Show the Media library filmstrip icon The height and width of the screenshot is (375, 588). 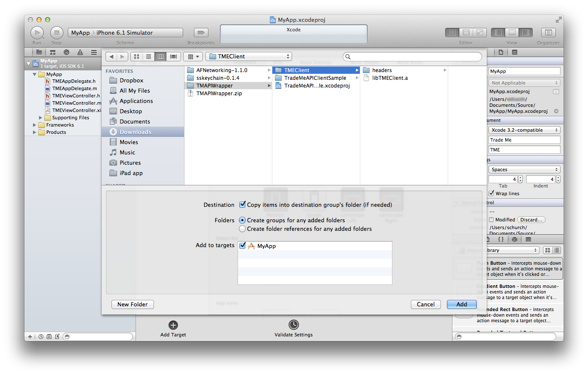(x=528, y=239)
